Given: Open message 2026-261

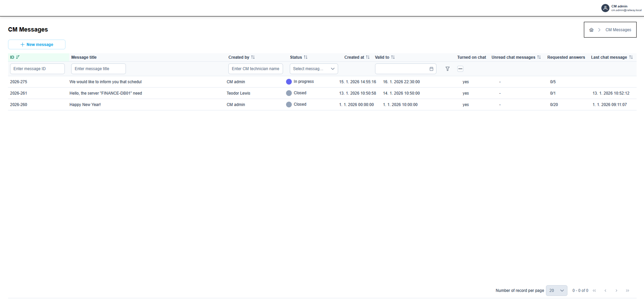Looking at the screenshot, I should coord(18,93).
